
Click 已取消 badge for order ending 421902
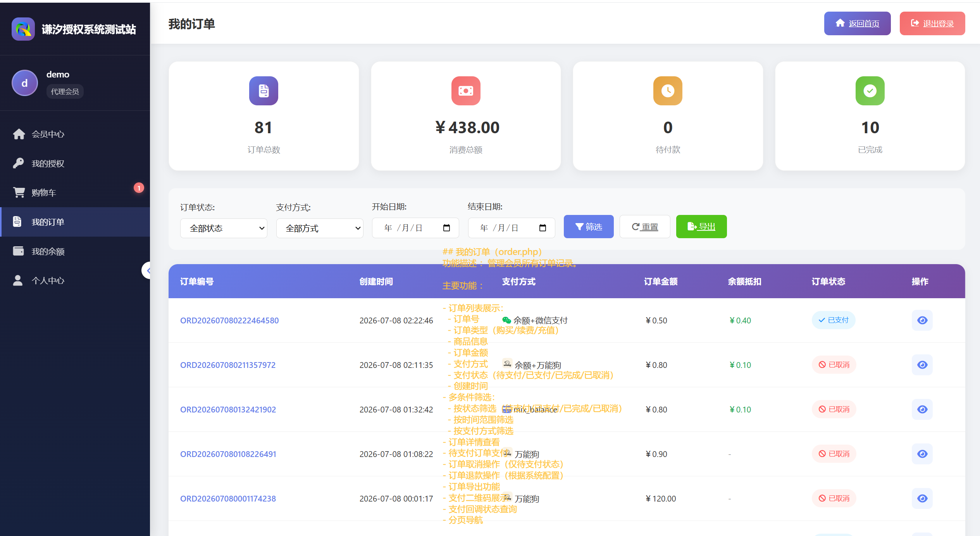[x=834, y=409]
